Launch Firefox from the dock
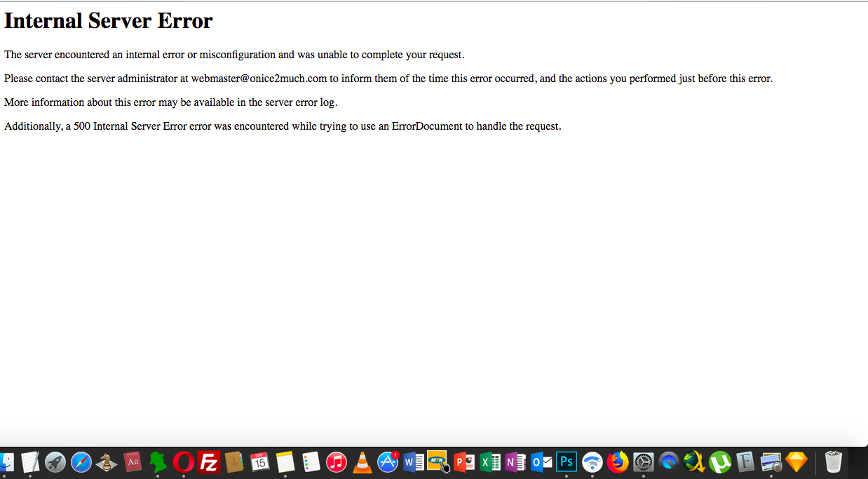 pyautogui.click(x=618, y=462)
